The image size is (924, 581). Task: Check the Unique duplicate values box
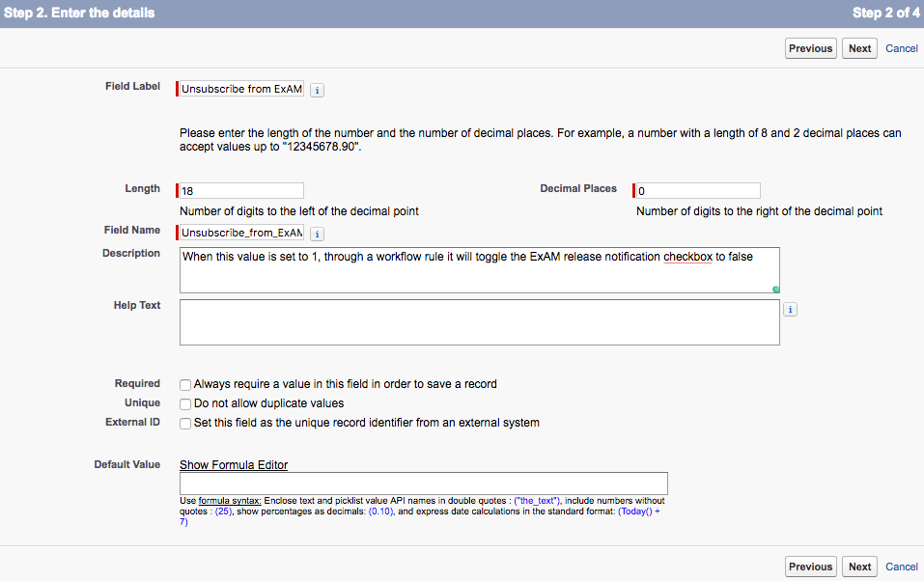(185, 404)
